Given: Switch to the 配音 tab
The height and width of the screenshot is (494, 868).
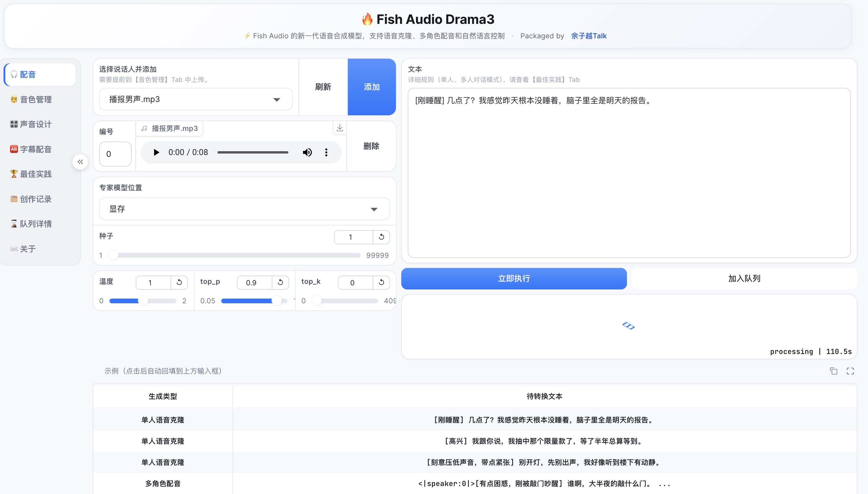Looking at the screenshot, I should 40,74.
